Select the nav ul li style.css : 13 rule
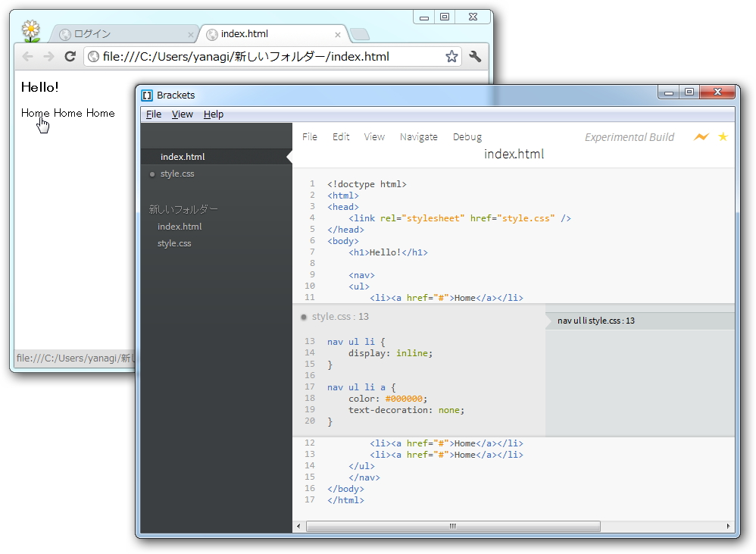 tap(640, 321)
